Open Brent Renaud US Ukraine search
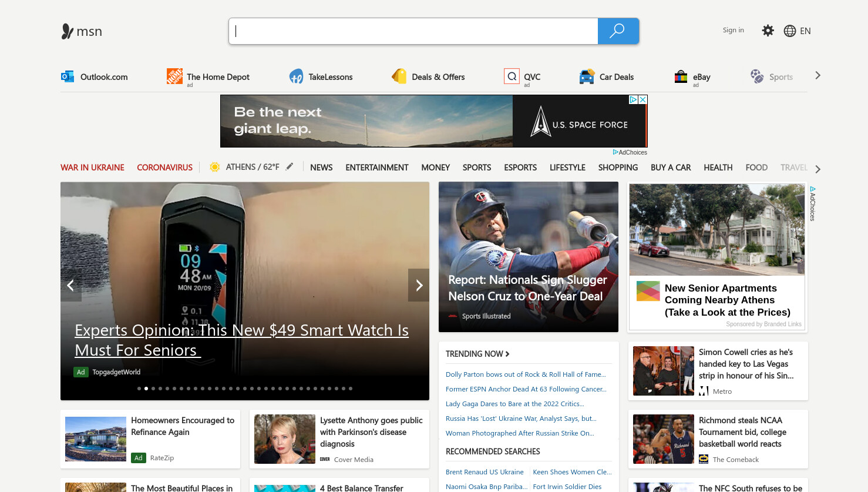868x492 pixels. click(x=485, y=472)
